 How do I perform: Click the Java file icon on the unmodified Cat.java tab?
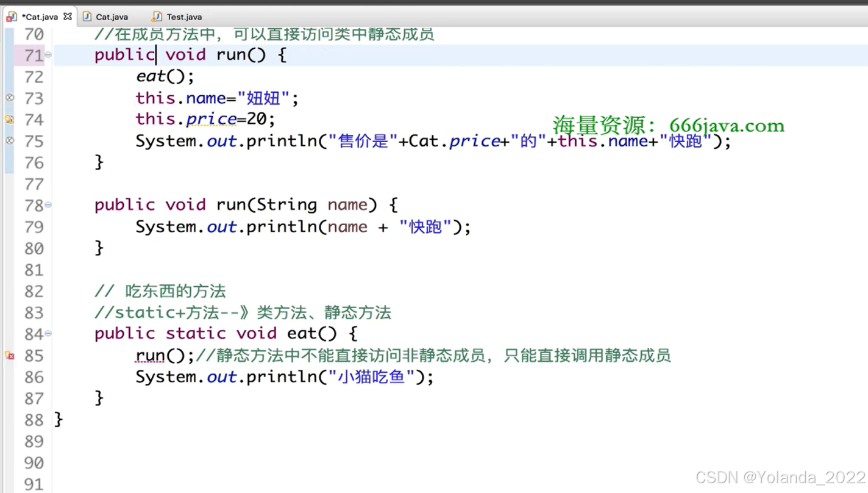pos(87,16)
